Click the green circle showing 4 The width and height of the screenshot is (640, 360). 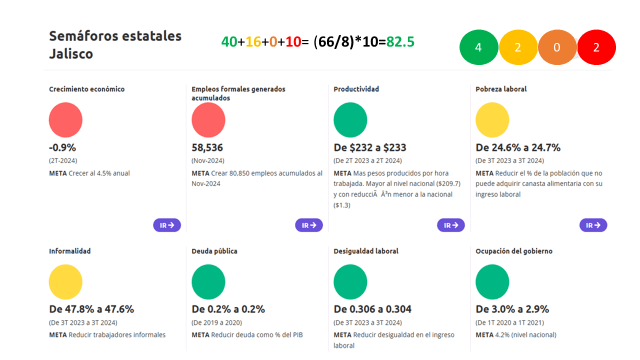point(479,47)
